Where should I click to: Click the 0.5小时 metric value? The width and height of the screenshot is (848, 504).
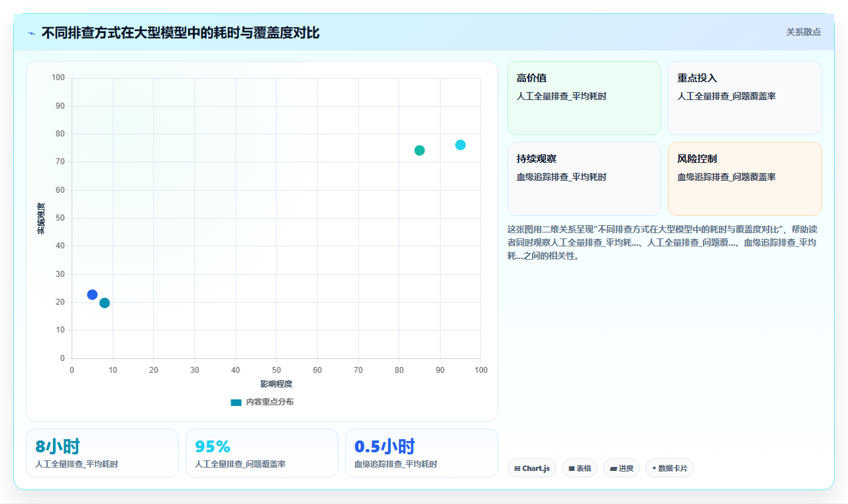pos(385,446)
